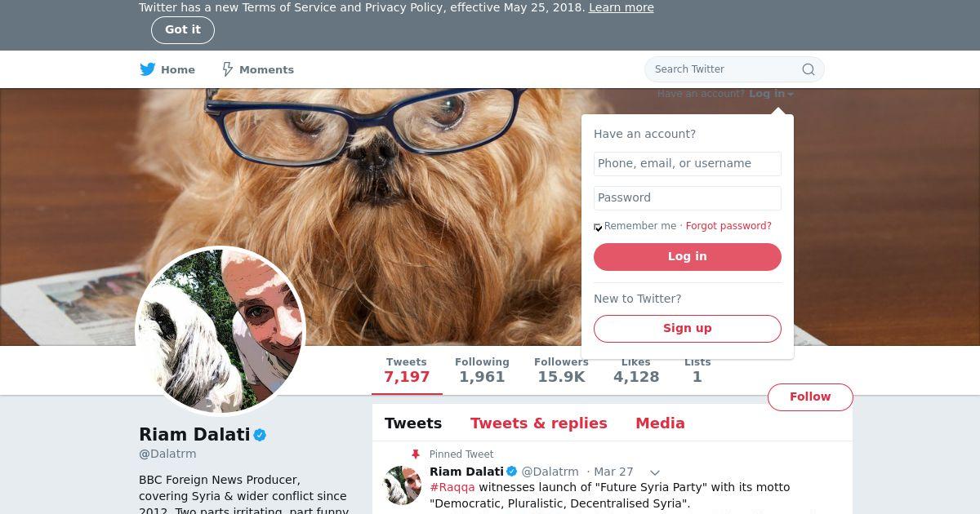Click the search magnifier icon
Screen dimensions: 980x514
808,69
